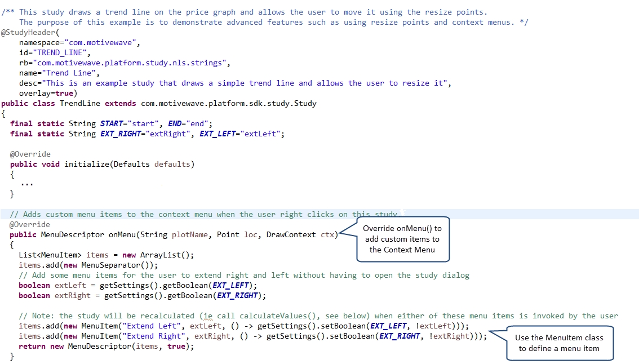The image size is (639, 364).
Task: Click the namespace="com.motivewave" line
Action: 79,43
